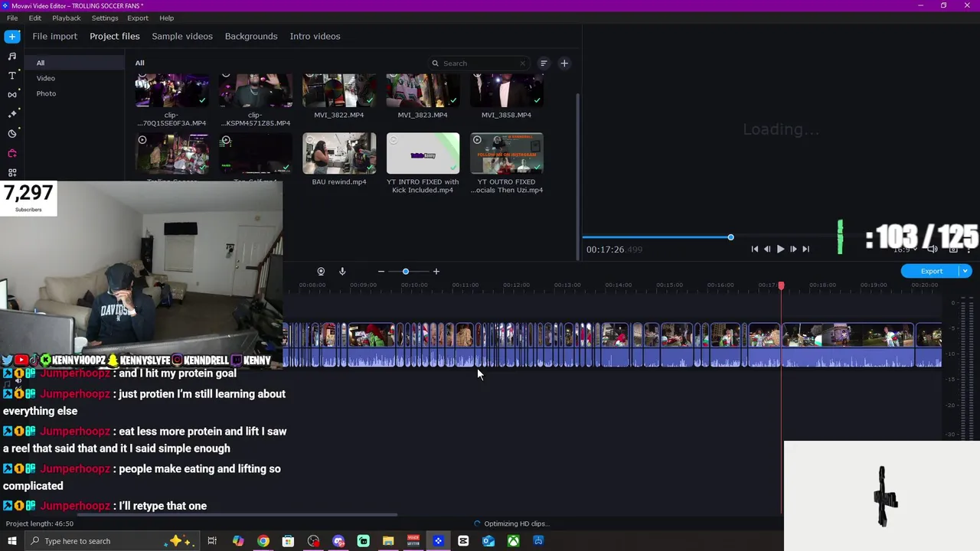Click the Optimizing HD clips status text

[x=516, y=523]
